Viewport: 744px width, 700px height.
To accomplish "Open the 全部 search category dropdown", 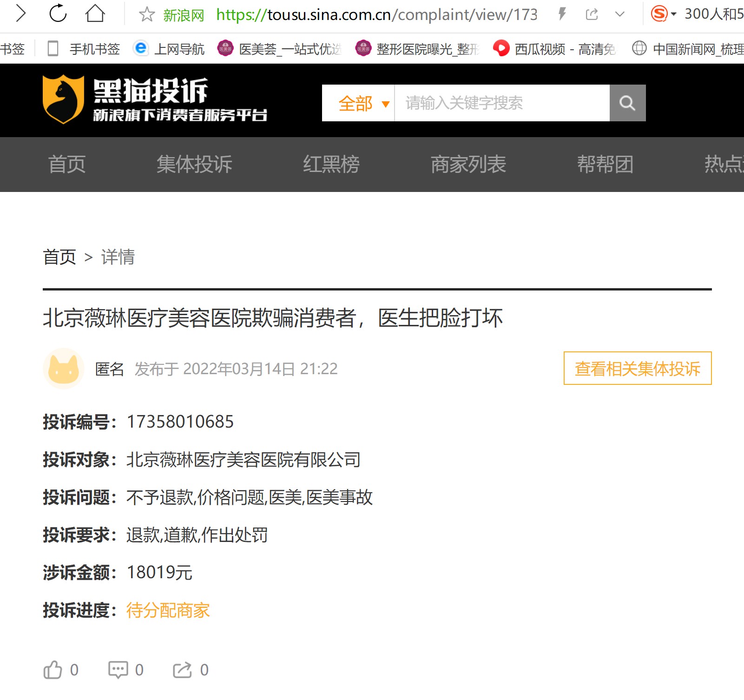I will [x=358, y=103].
